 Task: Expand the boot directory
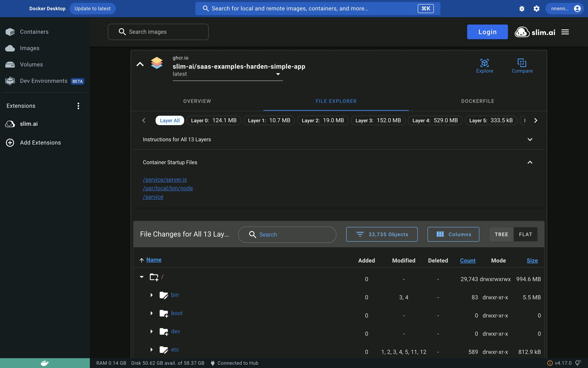pos(151,313)
